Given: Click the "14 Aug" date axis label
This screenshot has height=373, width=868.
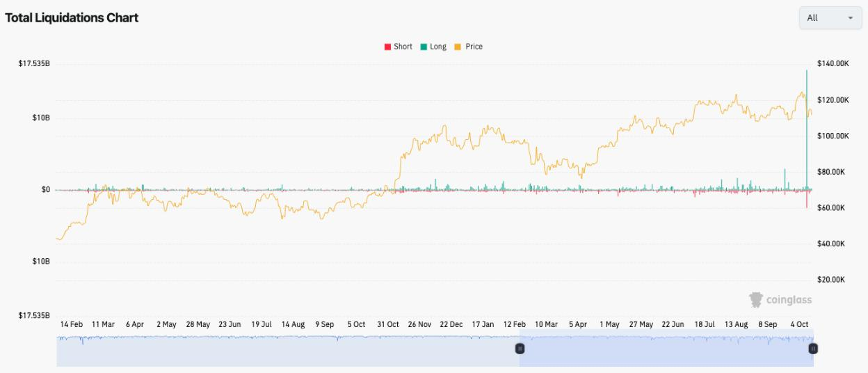Looking at the screenshot, I should tap(294, 324).
